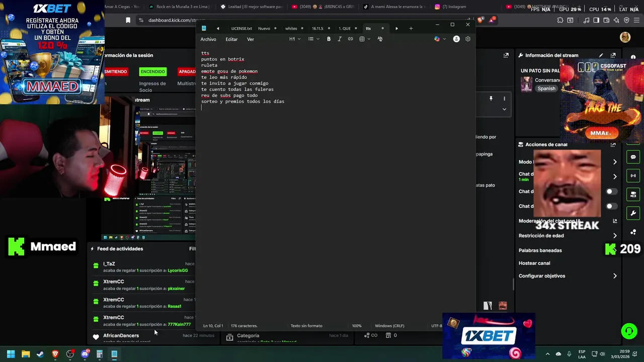Open the Brave Leo AI sparkle icon
Viewport: 644px width, 362px height.
pos(616,20)
